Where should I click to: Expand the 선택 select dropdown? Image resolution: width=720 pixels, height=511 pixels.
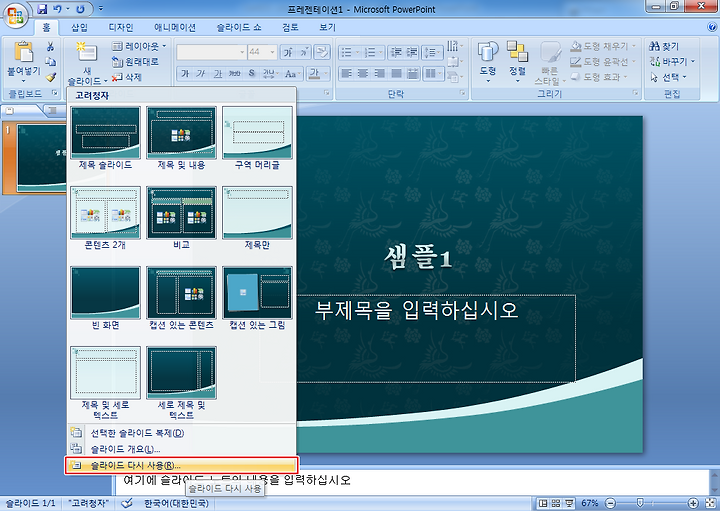pos(668,77)
